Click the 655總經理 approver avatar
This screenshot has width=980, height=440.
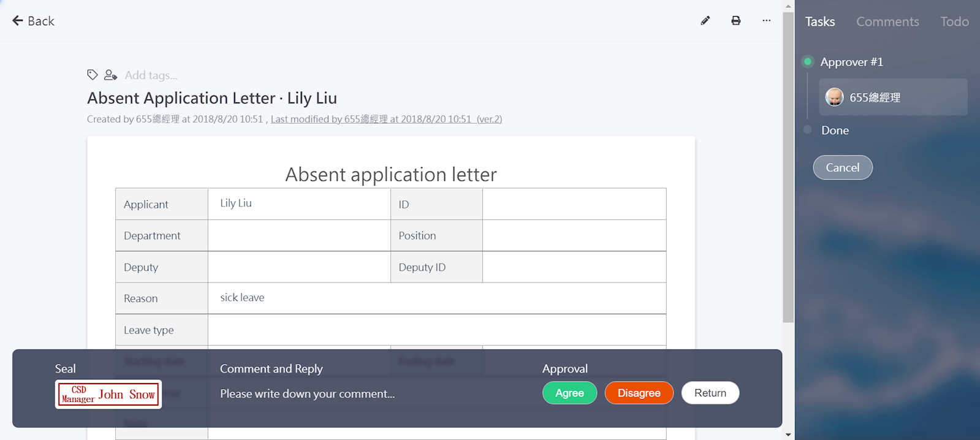pyautogui.click(x=834, y=97)
